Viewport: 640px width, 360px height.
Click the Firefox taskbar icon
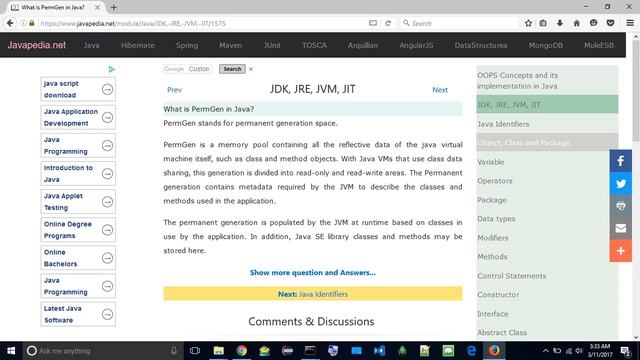click(x=494, y=351)
